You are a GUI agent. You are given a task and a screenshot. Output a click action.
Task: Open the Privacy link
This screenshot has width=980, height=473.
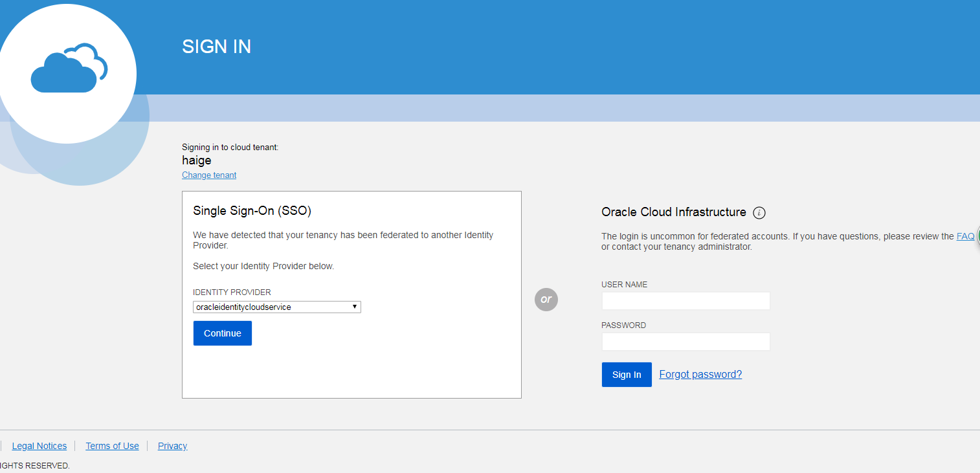point(173,446)
